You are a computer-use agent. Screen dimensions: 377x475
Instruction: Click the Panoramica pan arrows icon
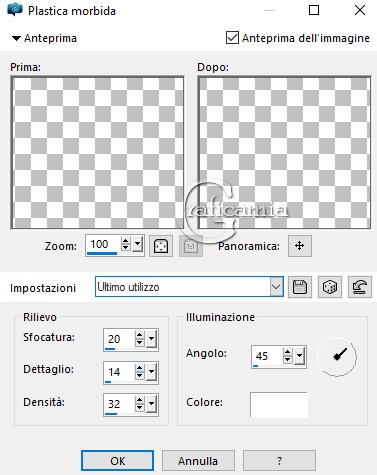300,246
